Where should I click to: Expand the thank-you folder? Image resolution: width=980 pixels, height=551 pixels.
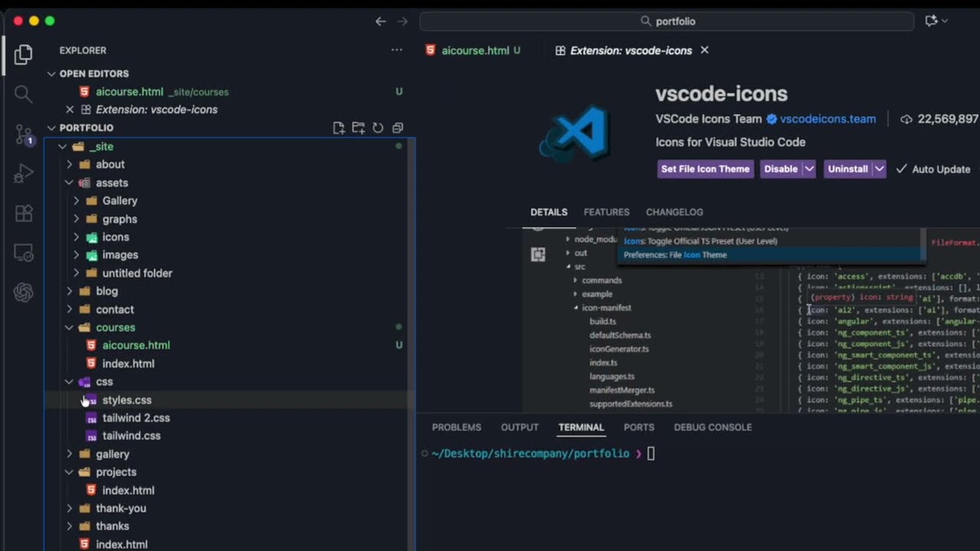70,508
